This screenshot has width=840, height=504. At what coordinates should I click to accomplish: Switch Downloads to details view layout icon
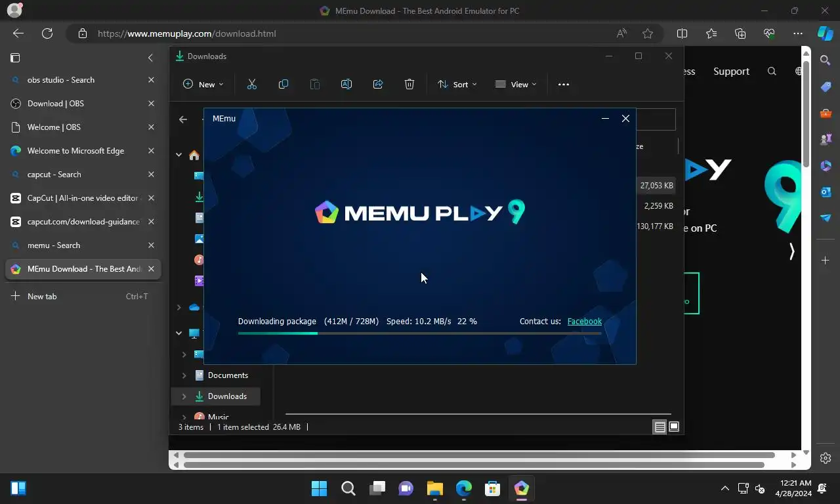[x=660, y=427]
